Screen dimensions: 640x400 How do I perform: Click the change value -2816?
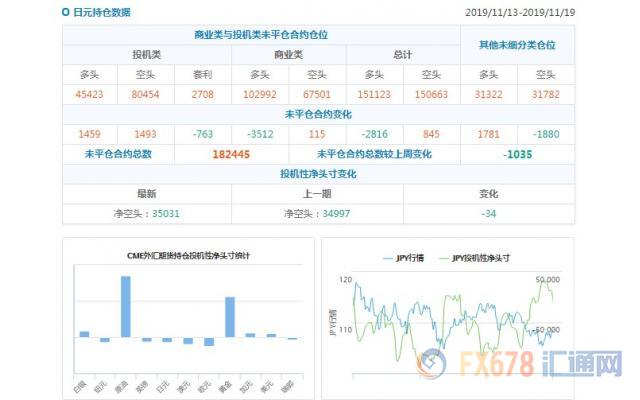374,134
